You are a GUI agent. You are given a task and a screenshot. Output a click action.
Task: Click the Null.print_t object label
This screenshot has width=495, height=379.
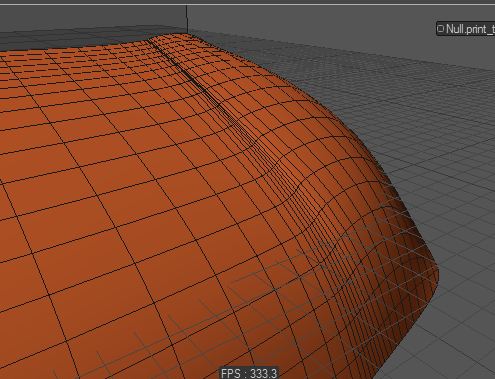pyautogui.click(x=466, y=29)
